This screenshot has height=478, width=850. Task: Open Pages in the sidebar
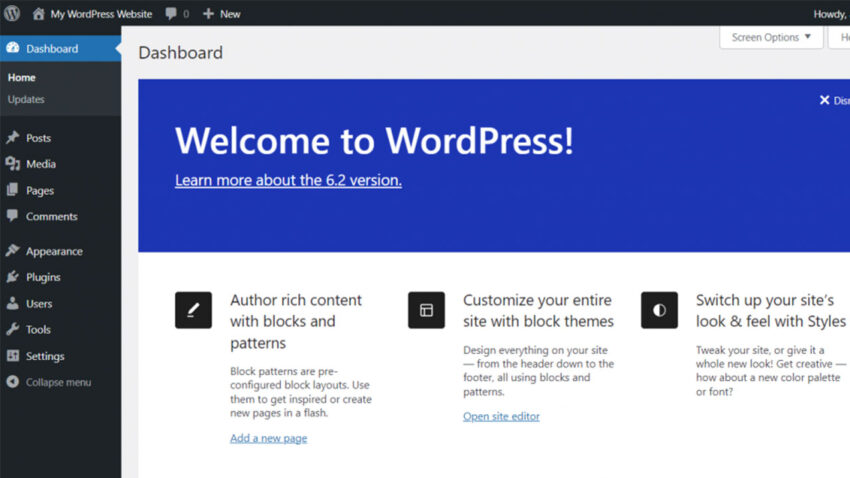click(x=40, y=190)
